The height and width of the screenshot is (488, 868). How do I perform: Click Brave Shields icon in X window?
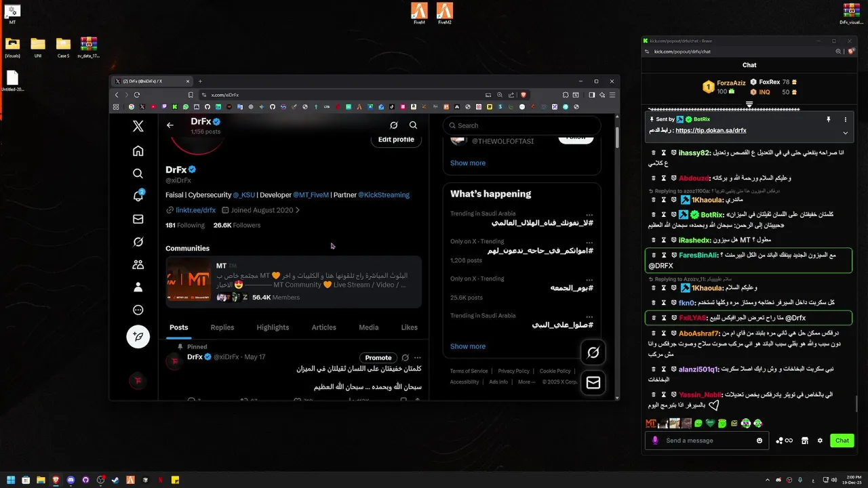(524, 95)
